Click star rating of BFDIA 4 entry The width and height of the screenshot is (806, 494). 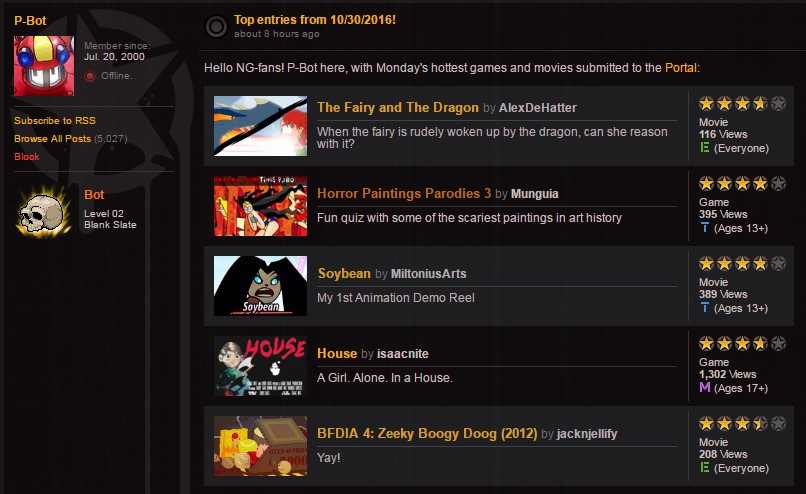point(742,424)
